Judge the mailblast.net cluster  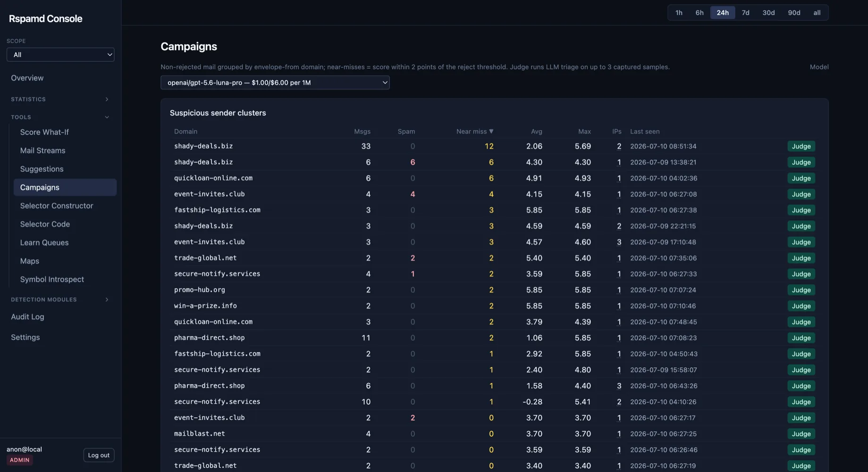[801, 434]
